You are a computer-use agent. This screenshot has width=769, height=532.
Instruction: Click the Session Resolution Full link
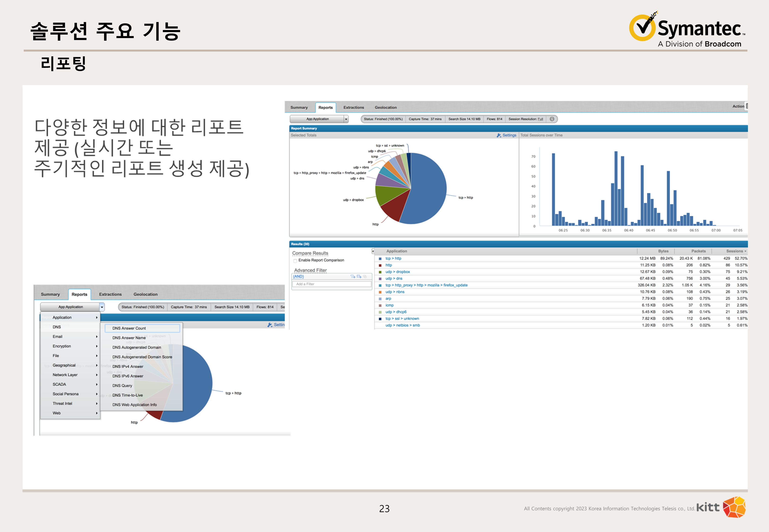[x=540, y=119]
